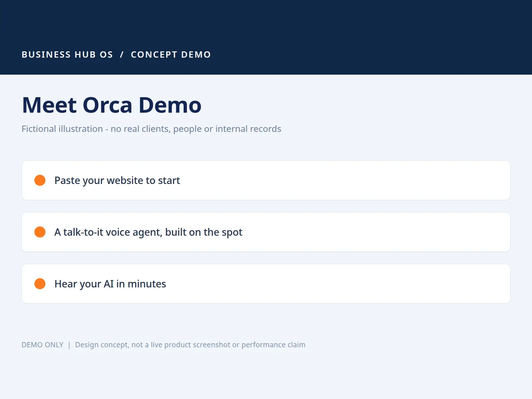Screen dimensions: 532x399
Task: Click the orange dot beside Hear your AI
Action: click(x=40, y=284)
